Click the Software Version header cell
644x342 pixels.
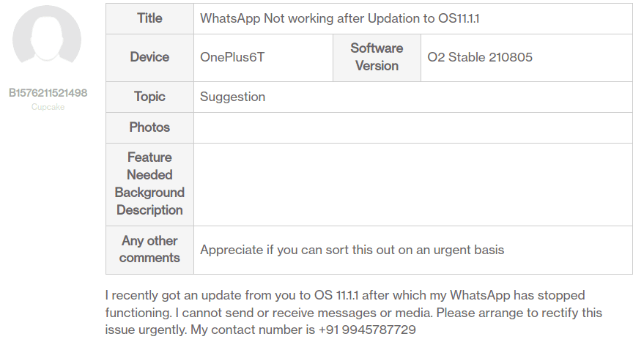377,57
